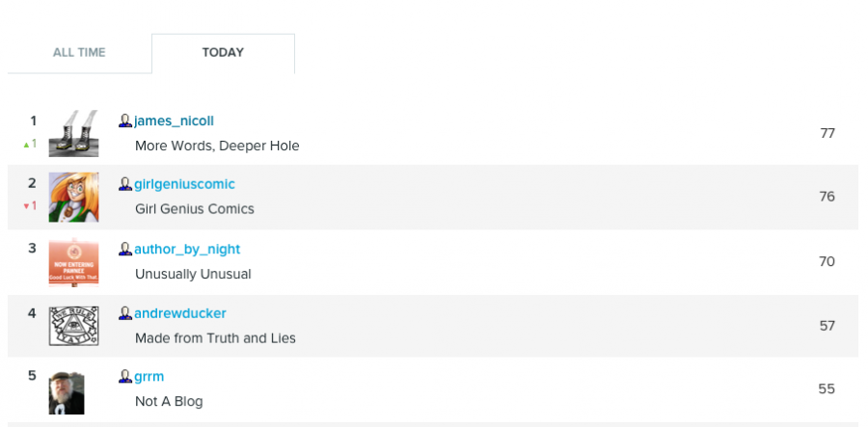Viewport: 868px width, 427px height.
Task: Click red down-arrow rank change indicator
Action: pos(30,205)
